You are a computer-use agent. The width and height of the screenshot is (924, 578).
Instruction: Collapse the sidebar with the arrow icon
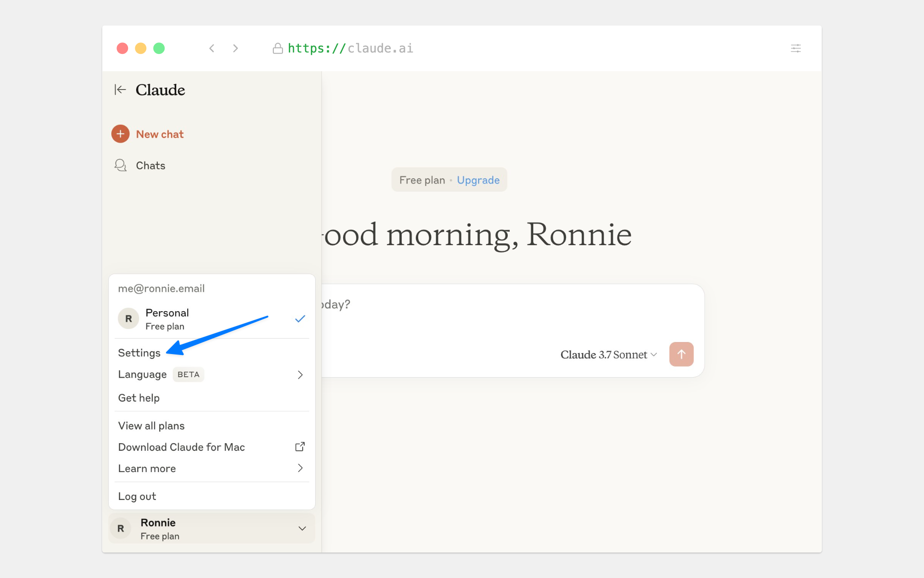pyautogui.click(x=120, y=90)
